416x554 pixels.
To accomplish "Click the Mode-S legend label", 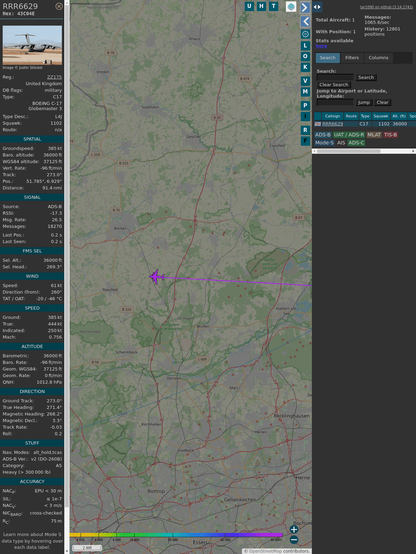I will tap(324, 143).
